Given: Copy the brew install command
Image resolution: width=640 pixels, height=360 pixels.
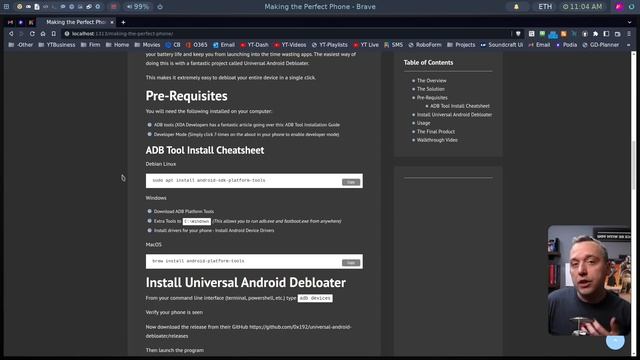Looking at the screenshot, I should coord(351,262).
